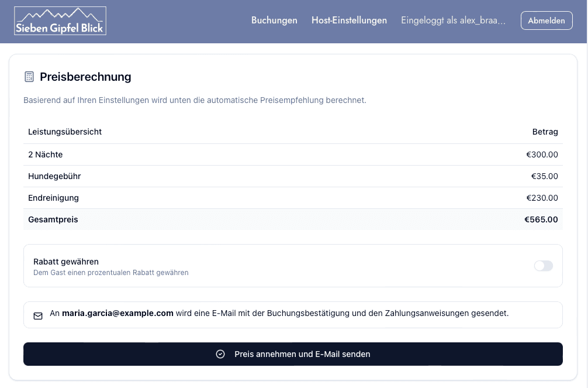Image resolution: width=588 pixels, height=388 pixels.
Task: Click Preis annehmen und E-Mail senden
Action: click(x=302, y=354)
